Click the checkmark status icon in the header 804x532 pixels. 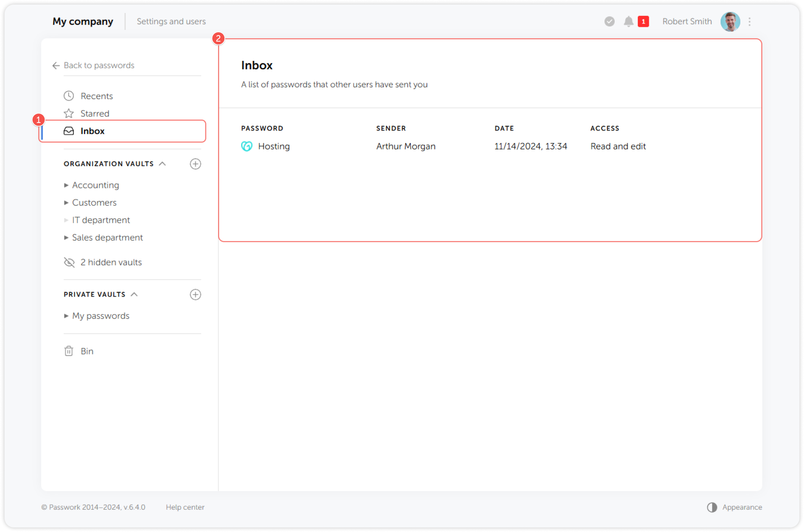click(x=609, y=22)
